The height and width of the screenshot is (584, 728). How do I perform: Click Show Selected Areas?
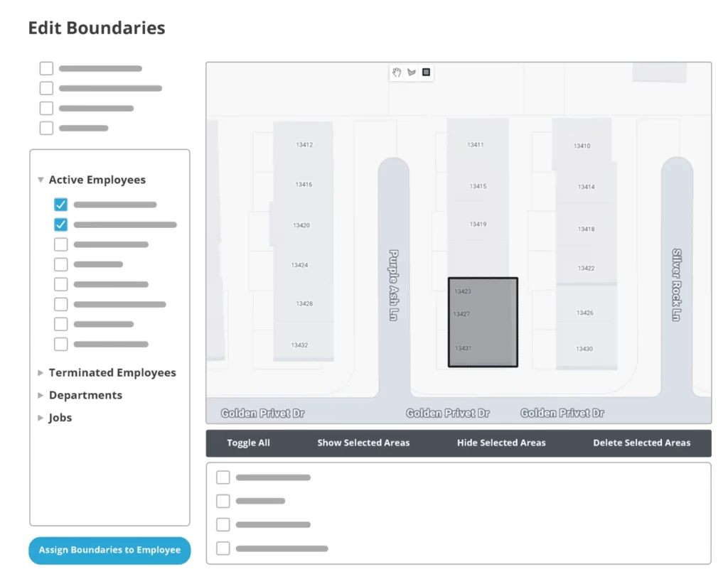(x=363, y=443)
